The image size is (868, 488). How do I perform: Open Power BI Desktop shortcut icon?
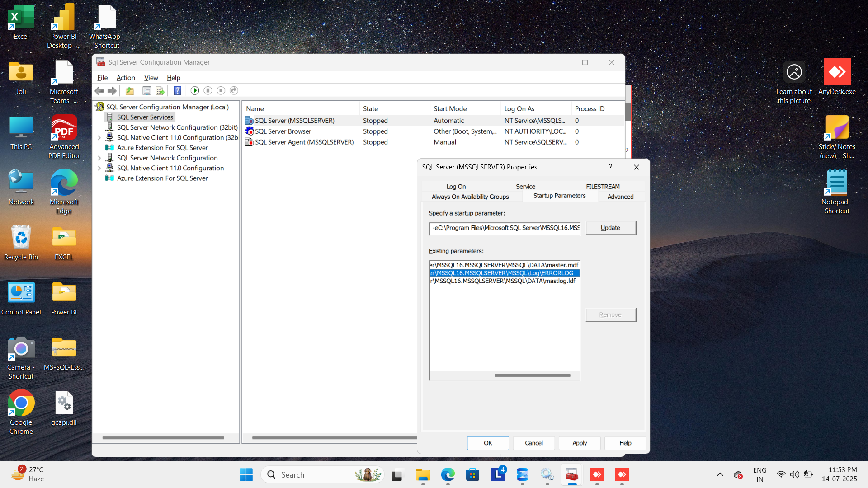tap(64, 18)
